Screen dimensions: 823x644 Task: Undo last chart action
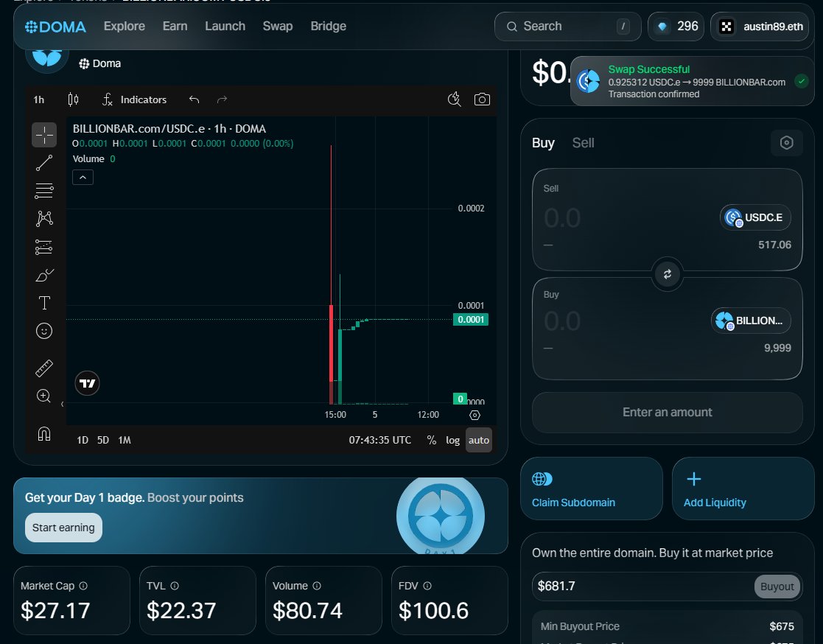click(x=195, y=99)
